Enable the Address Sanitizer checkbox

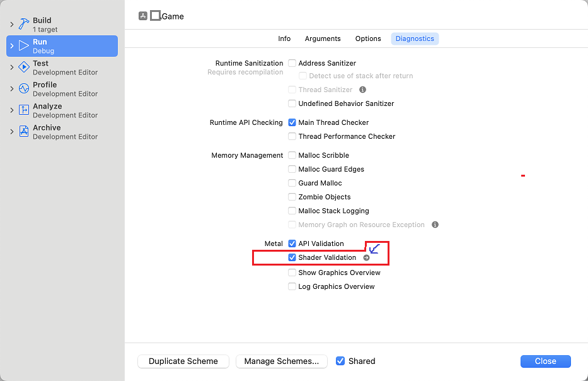(x=292, y=63)
